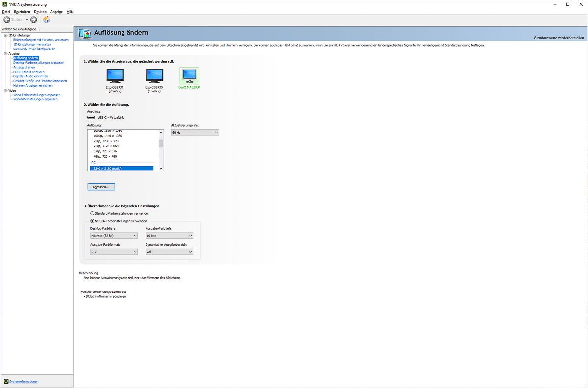The image size is (588, 388).
Task: Choose 720p, 1280 × 720 in the resolution list
Action: click(x=106, y=141)
